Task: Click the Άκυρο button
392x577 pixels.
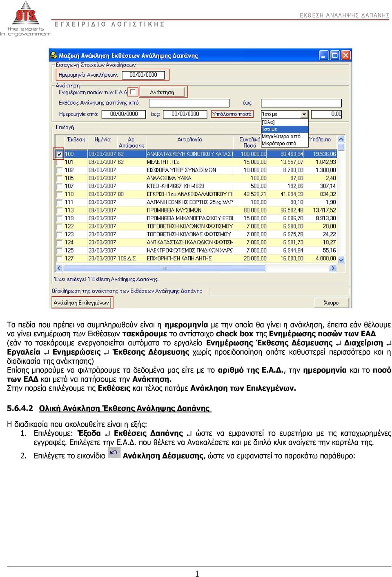Action: [x=332, y=303]
